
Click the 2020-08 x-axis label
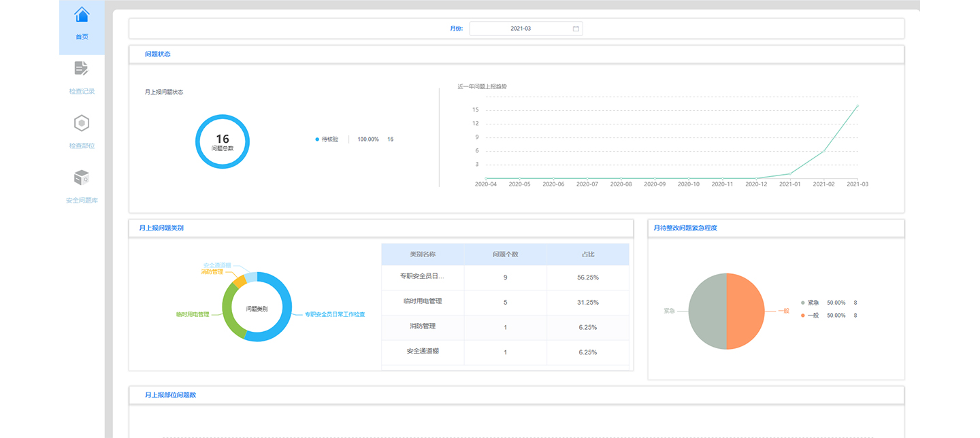pyautogui.click(x=621, y=184)
